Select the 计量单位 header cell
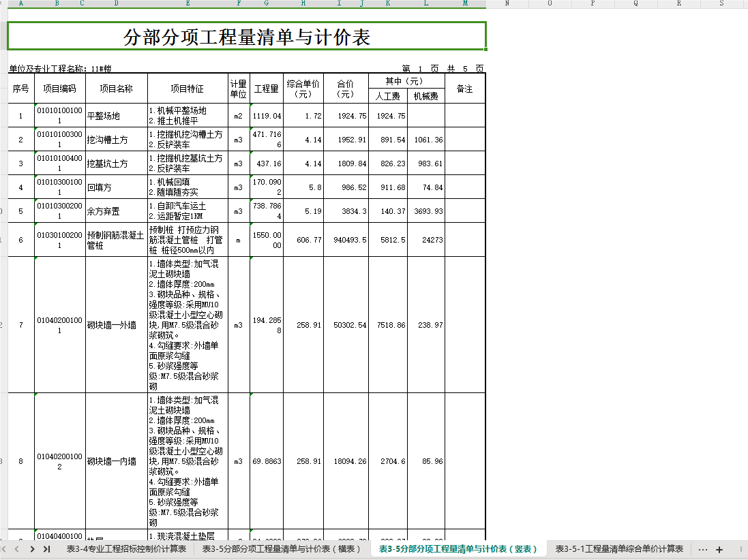Image resolution: width=748 pixels, height=560 pixels. pos(239,89)
